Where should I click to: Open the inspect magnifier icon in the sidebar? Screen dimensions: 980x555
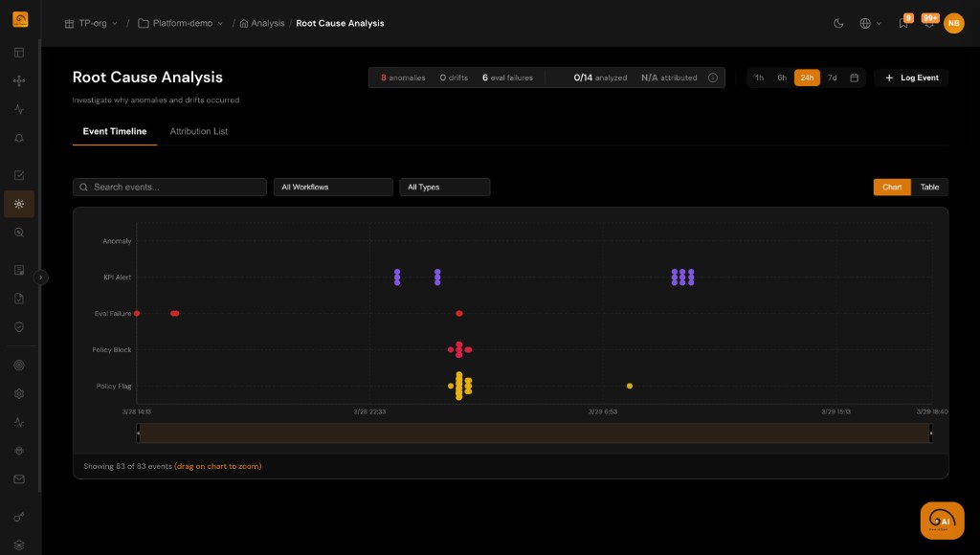[19, 232]
